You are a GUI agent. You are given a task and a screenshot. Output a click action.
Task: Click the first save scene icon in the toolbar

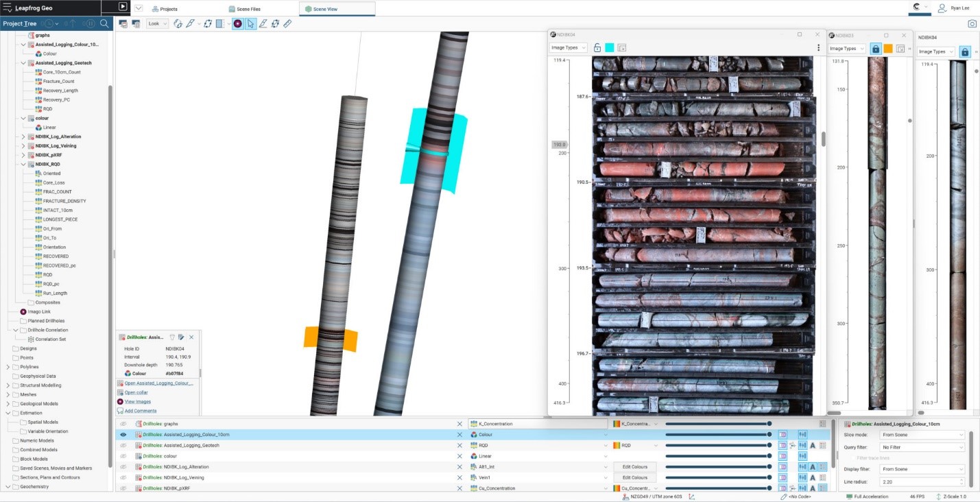[123, 23]
